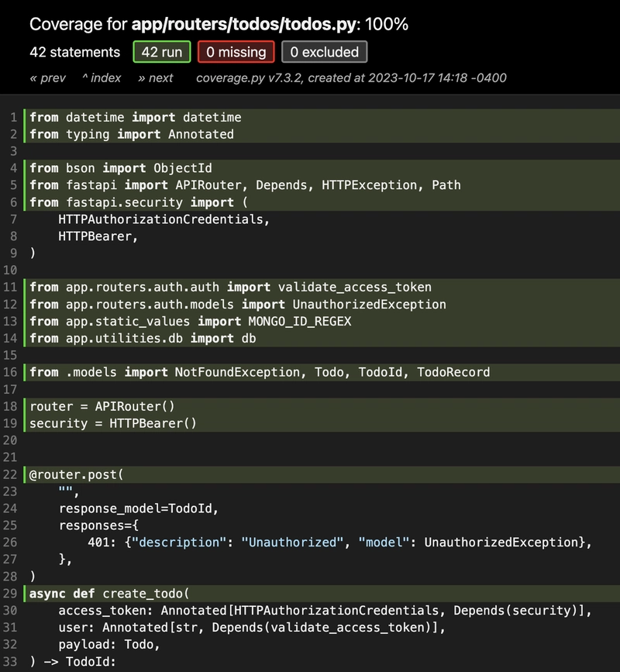Click the 'access_token: Annotated' parameter line
This screenshot has height=672, width=620.
325,610
